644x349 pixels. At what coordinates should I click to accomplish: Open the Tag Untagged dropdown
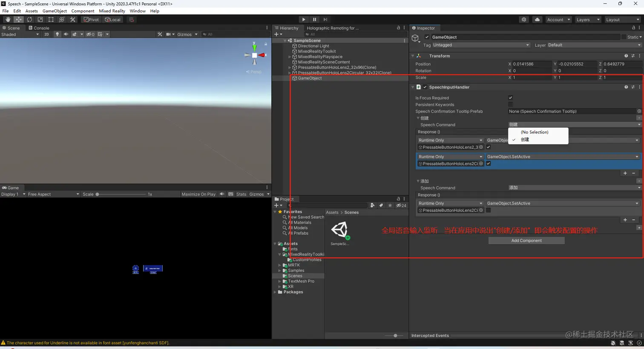pyautogui.click(x=481, y=45)
